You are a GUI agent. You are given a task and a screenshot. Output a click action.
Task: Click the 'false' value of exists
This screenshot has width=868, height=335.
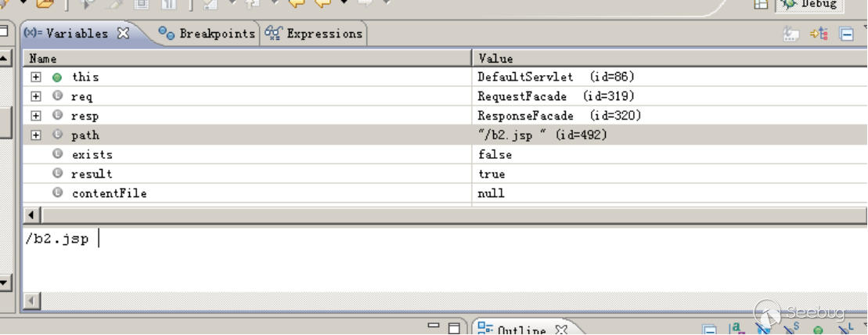[x=495, y=154]
